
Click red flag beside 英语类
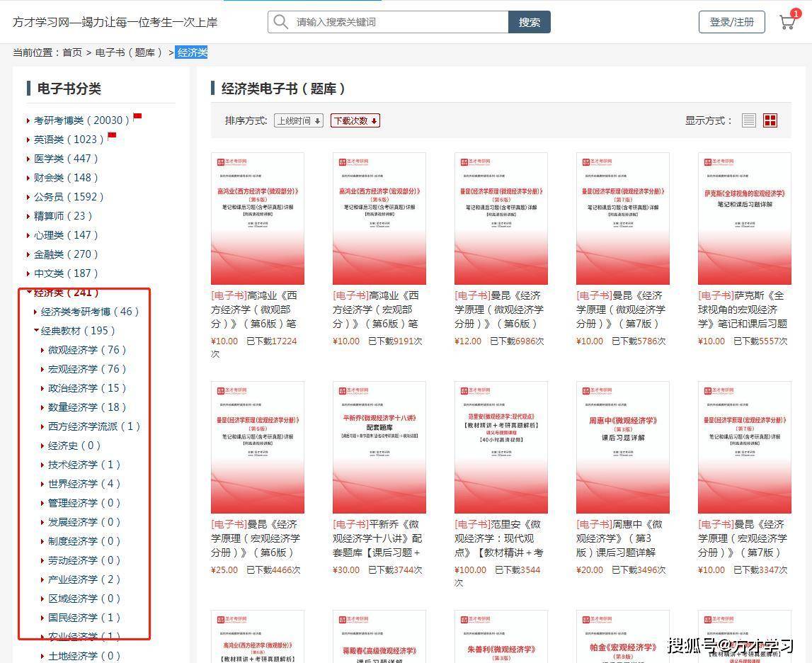coord(112,135)
